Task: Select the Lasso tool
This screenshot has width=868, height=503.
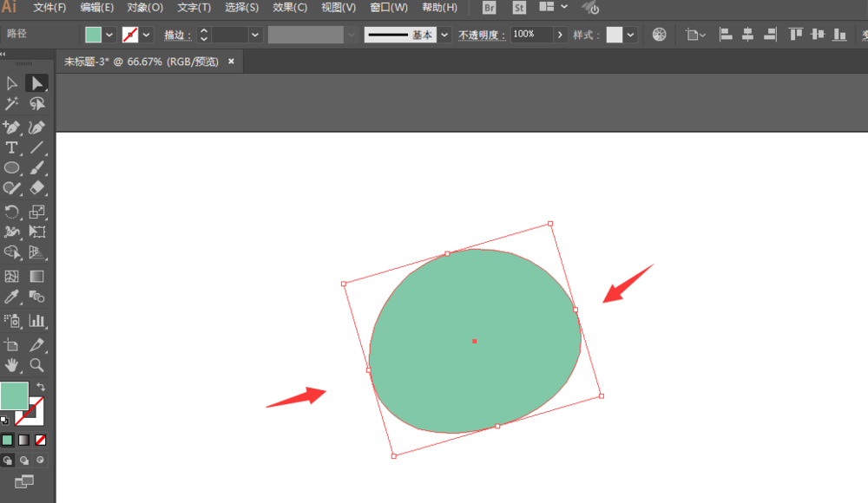Action: 36,103
